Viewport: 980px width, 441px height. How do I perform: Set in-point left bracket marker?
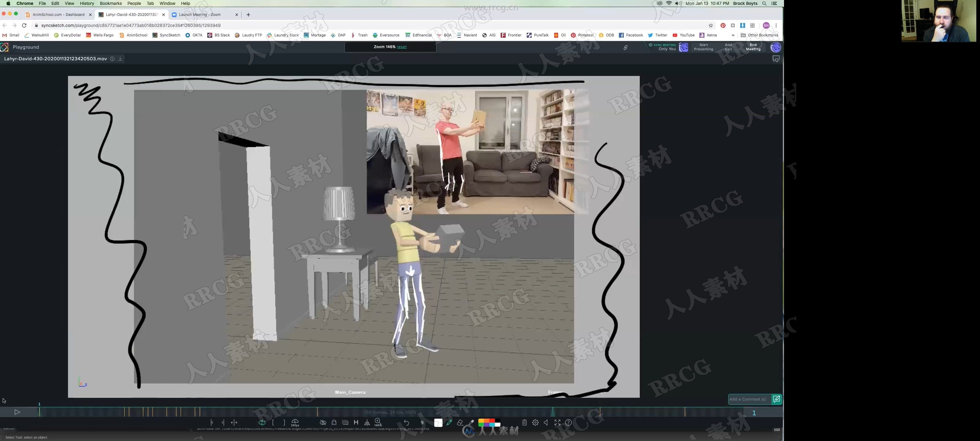pyautogui.click(x=273, y=422)
